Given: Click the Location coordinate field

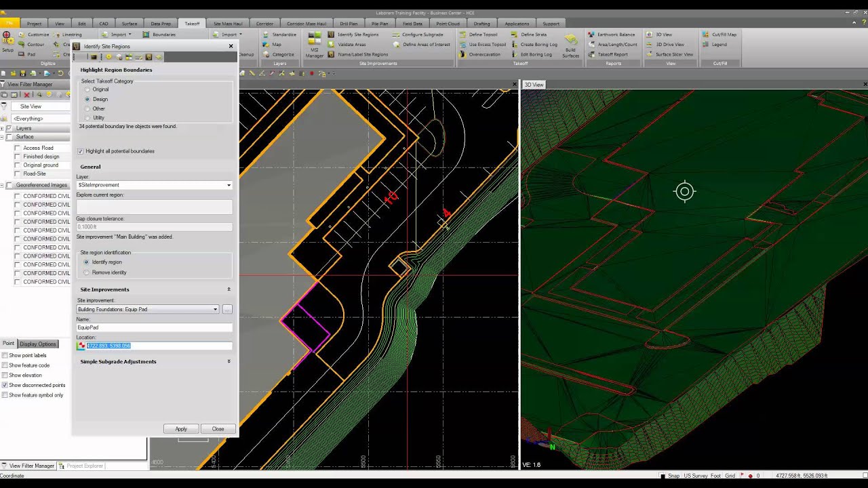Looking at the screenshot, I should coord(159,346).
